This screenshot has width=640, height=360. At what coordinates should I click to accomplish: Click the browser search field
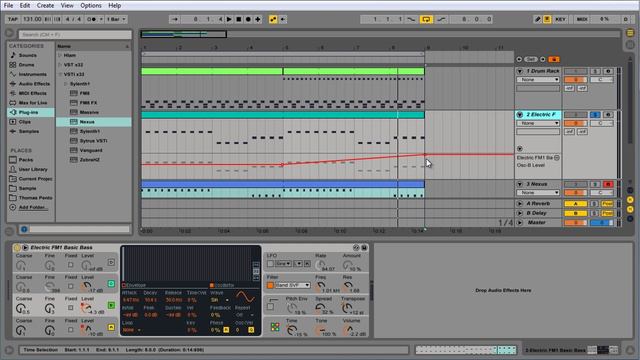coord(75,35)
